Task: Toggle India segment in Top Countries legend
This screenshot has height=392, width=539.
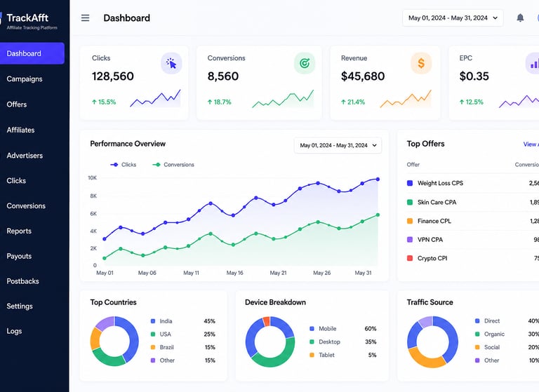Action: click(x=161, y=321)
